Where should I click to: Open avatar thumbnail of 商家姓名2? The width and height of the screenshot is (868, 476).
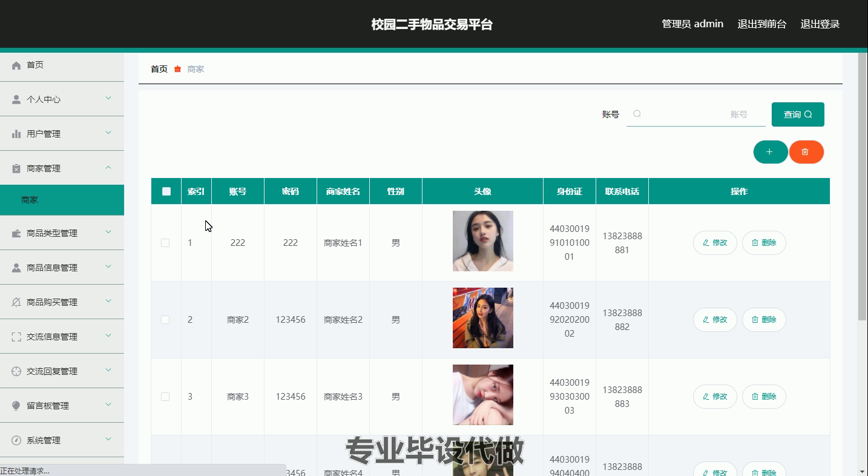point(483,318)
